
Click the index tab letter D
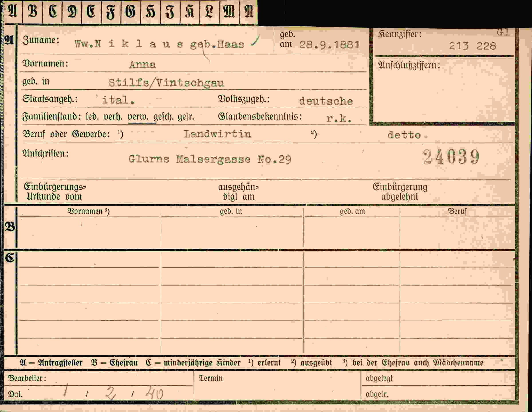[x=72, y=12]
